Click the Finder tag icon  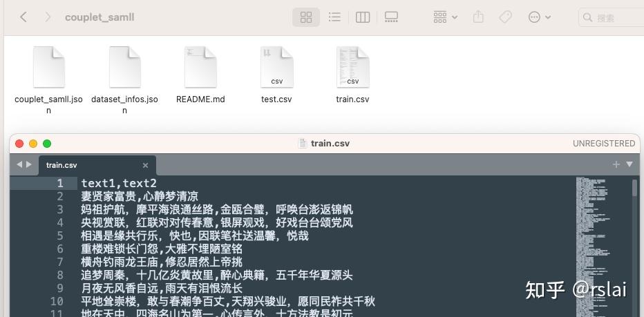[x=505, y=17]
